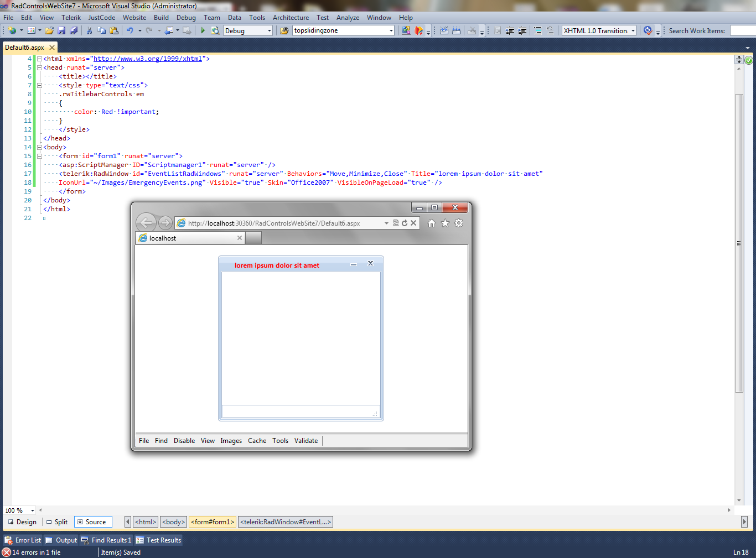Click the Redo icon in the toolbar
Viewport: 756px width, 558px height.
click(x=149, y=30)
